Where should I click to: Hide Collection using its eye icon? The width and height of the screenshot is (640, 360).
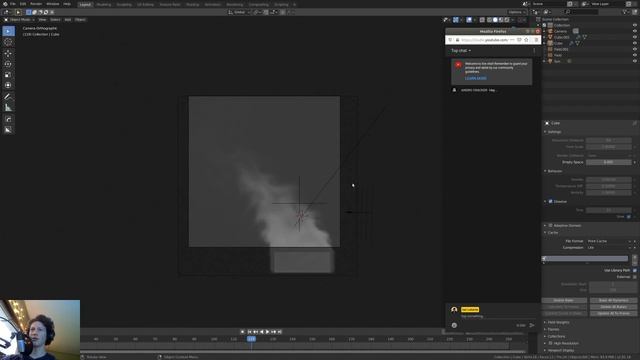[635, 25]
